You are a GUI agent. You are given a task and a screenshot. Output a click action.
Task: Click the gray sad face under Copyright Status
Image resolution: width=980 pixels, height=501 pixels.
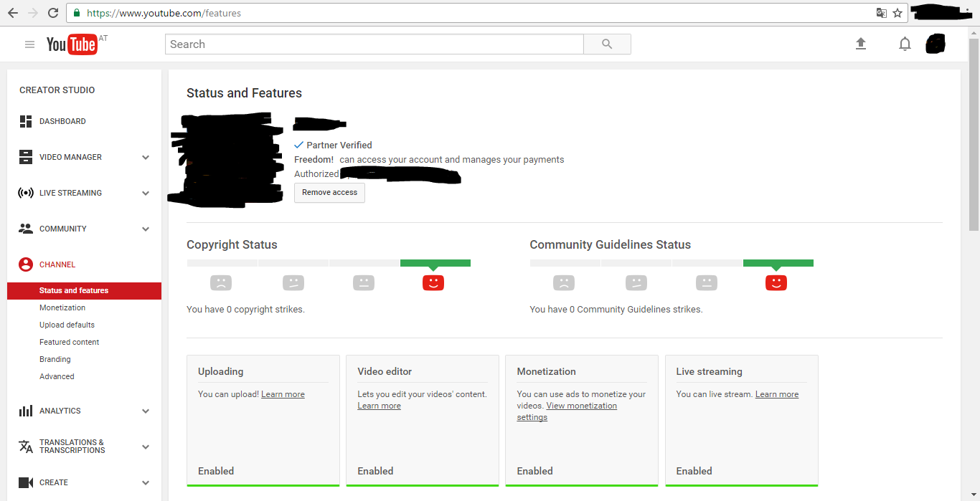tap(222, 282)
